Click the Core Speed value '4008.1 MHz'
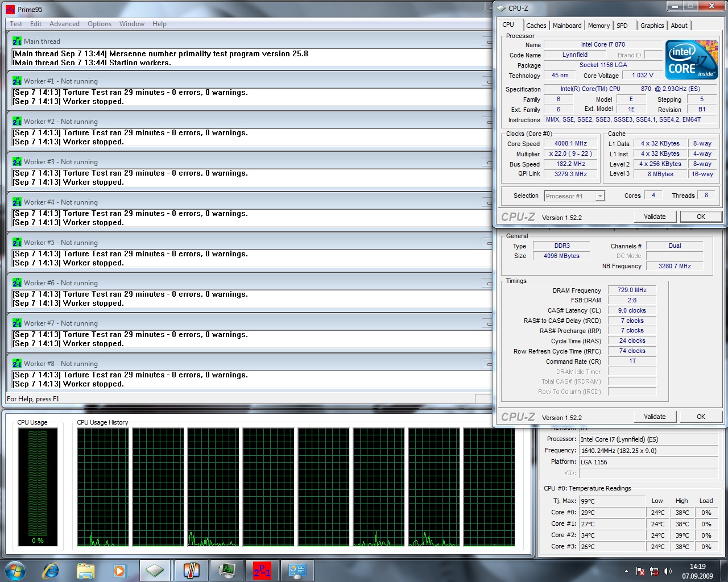 [570, 144]
